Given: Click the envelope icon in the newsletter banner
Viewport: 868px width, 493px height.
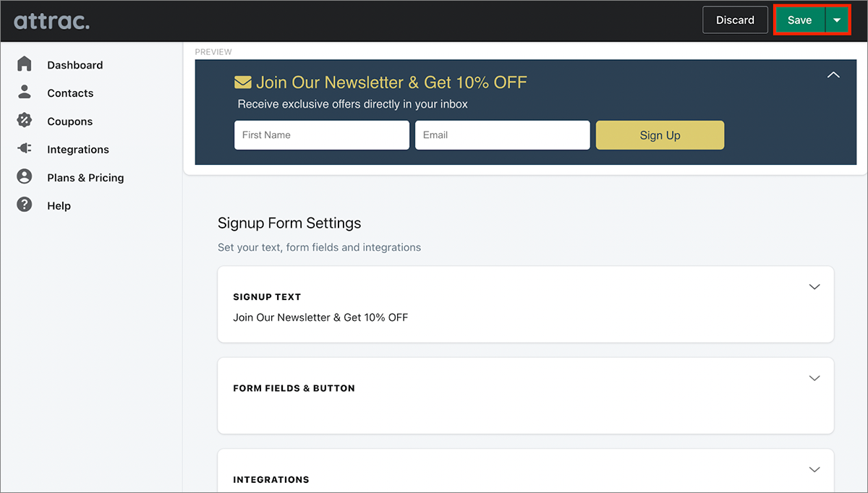Looking at the screenshot, I should pyautogui.click(x=243, y=81).
